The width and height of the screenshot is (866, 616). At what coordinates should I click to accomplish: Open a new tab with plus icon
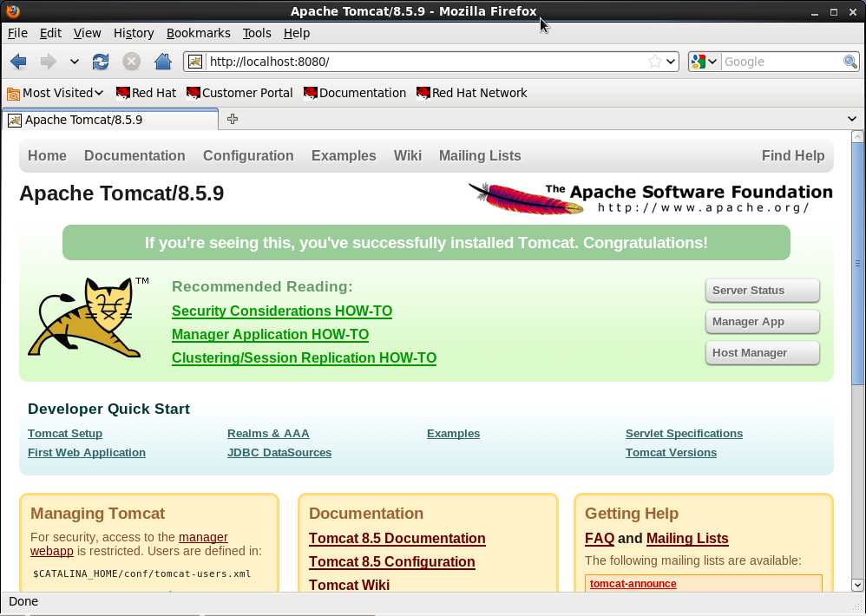233,119
